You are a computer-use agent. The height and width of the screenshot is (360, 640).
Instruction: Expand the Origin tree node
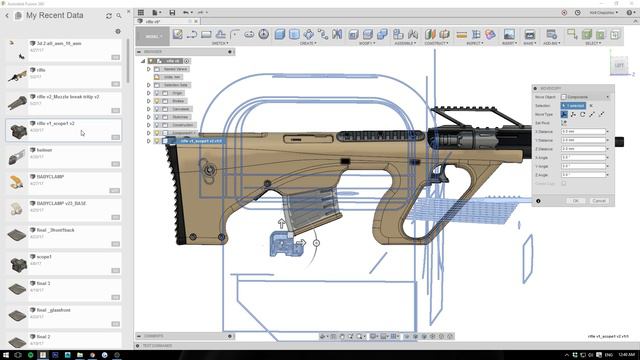coord(149,93)
